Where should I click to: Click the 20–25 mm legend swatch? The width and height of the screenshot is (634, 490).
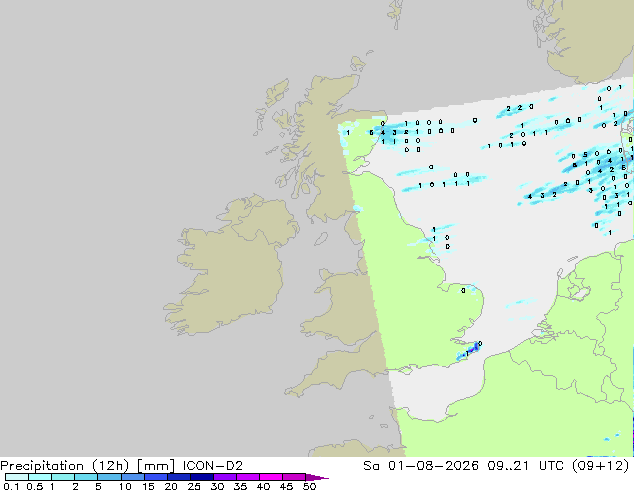pyautogui.click(x=179, y=477)
